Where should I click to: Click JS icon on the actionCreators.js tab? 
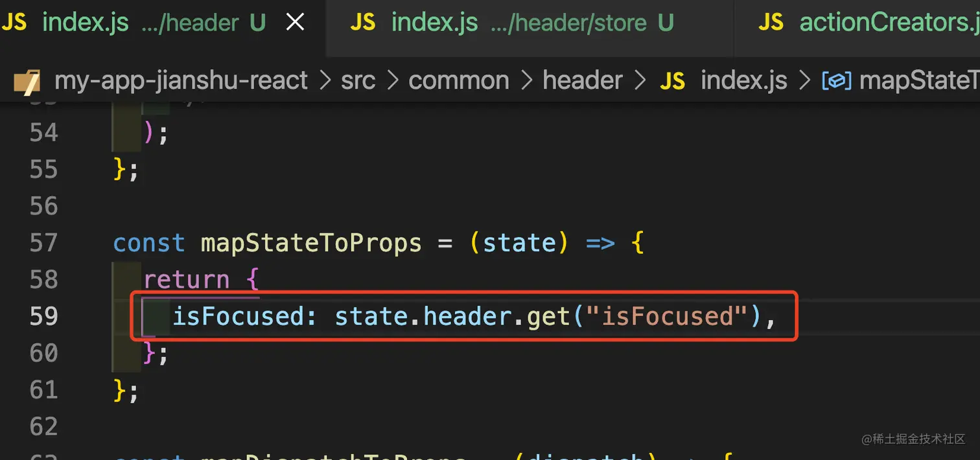click(x=771, y=23)
